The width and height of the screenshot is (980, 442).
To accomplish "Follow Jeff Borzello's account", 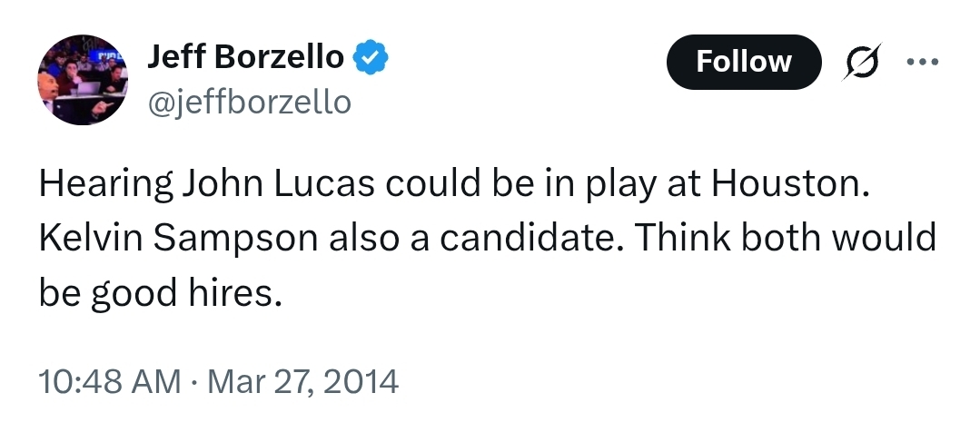I will (x=744, y=62).
